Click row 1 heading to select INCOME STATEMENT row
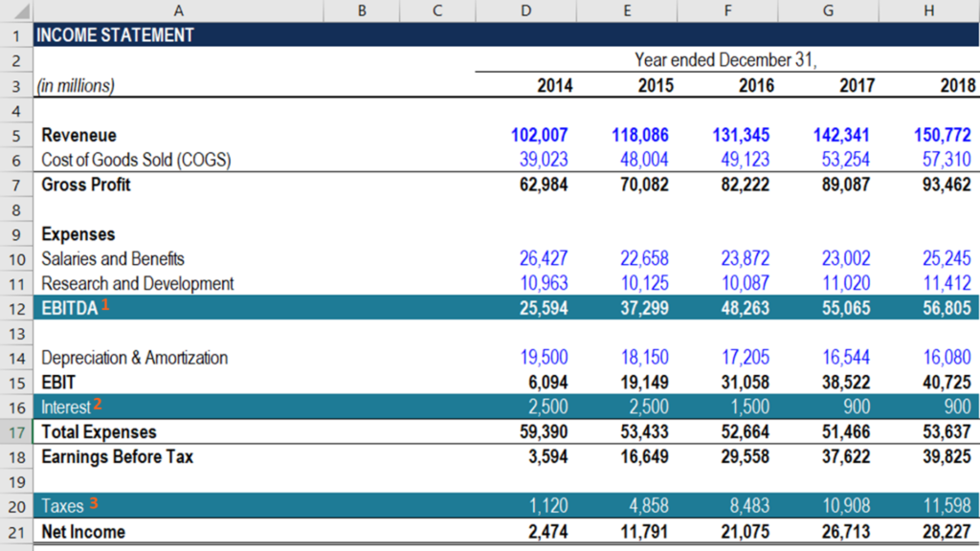Screen dimensions: 980x551 (x=15, y=34)
